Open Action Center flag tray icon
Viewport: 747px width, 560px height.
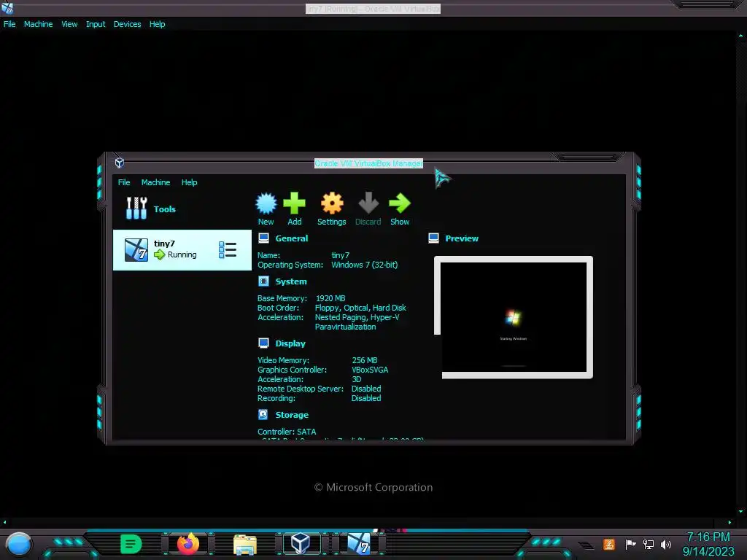[x=630, y=544]
